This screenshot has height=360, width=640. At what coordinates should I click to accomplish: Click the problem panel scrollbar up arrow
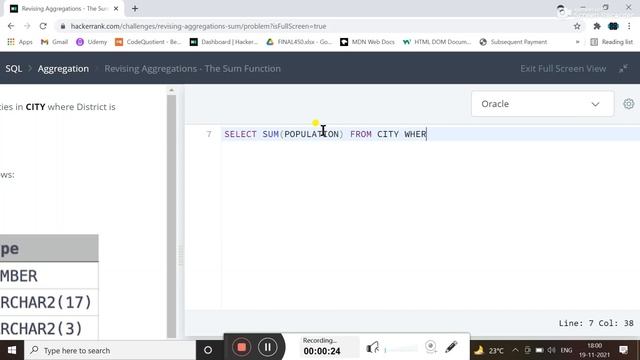pos(171,90)
